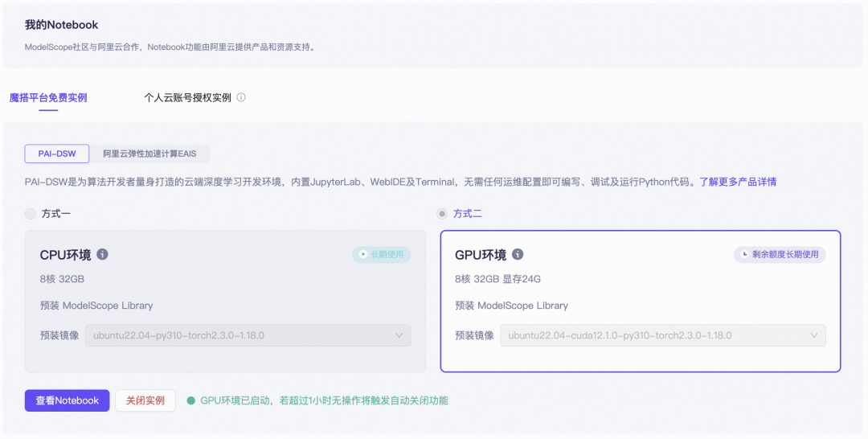Click the 方式一 label text
Screen dimensions: 868x439
tap(56, 214)
